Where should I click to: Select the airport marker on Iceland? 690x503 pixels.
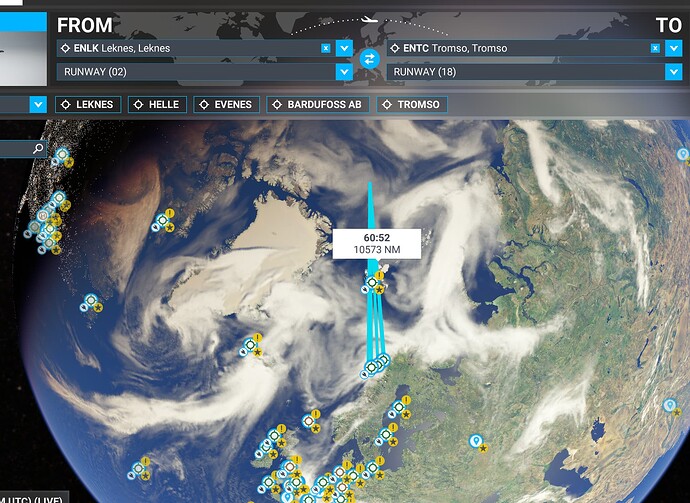pyautogui.click(x=250, y=345)
